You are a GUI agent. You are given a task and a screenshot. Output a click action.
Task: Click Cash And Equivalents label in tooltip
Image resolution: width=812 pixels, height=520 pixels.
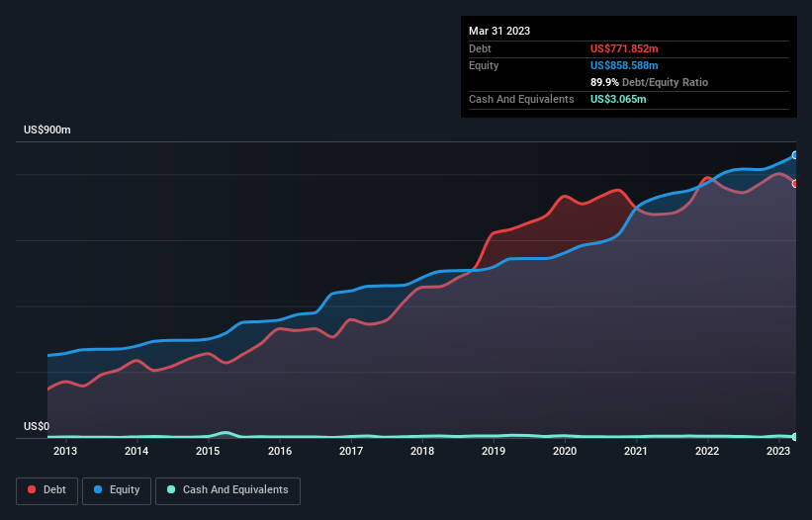521,99
